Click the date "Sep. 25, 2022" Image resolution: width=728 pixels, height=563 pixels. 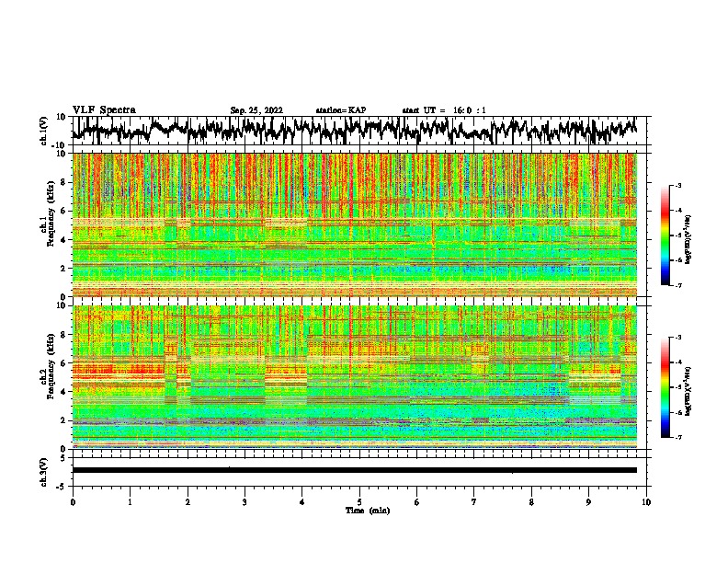[x=256, y=110]
